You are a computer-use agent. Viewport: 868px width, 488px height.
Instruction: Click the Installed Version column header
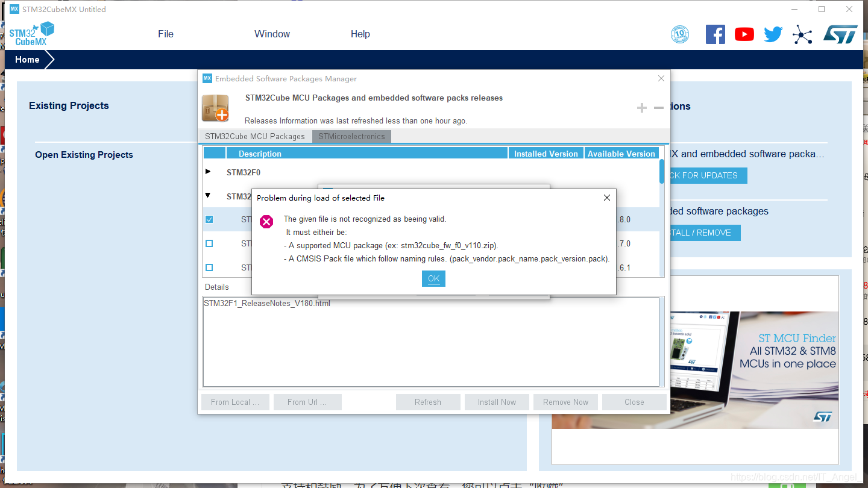tap(546, 154)
